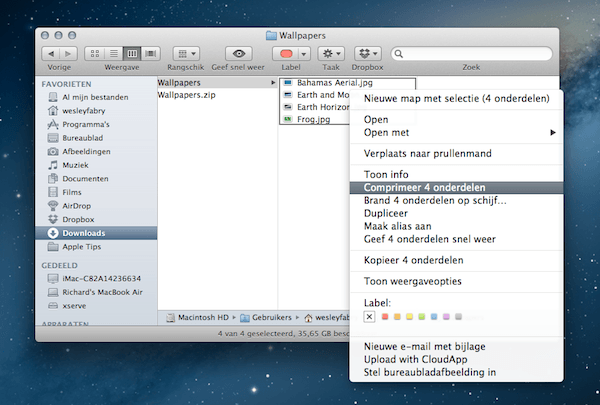Switch to list view
This screenshot has height=405, width=600.
click(114, 54)
